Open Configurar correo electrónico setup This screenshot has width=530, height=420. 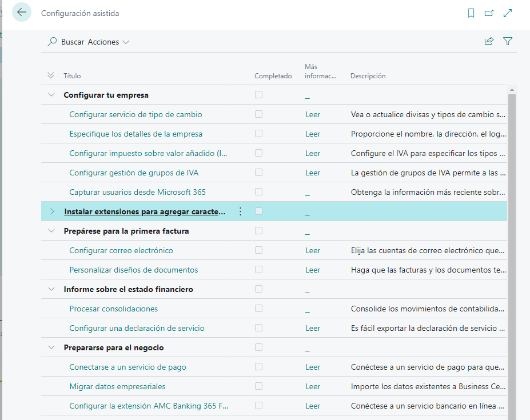click(x=121, y=250)
